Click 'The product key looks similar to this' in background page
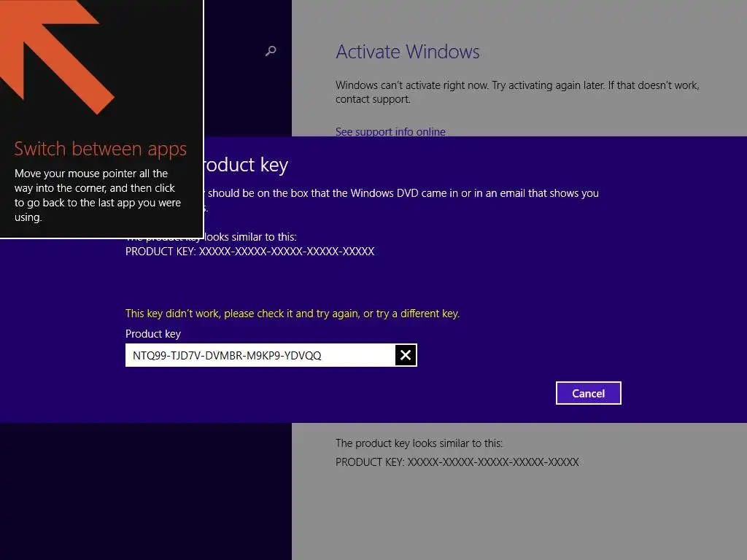This screenshot has width=747, height=560. click(x=419, y=443)
